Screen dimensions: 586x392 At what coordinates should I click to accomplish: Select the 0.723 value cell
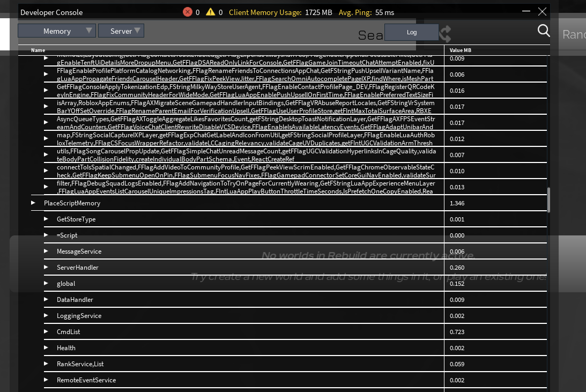click(457, 332)
